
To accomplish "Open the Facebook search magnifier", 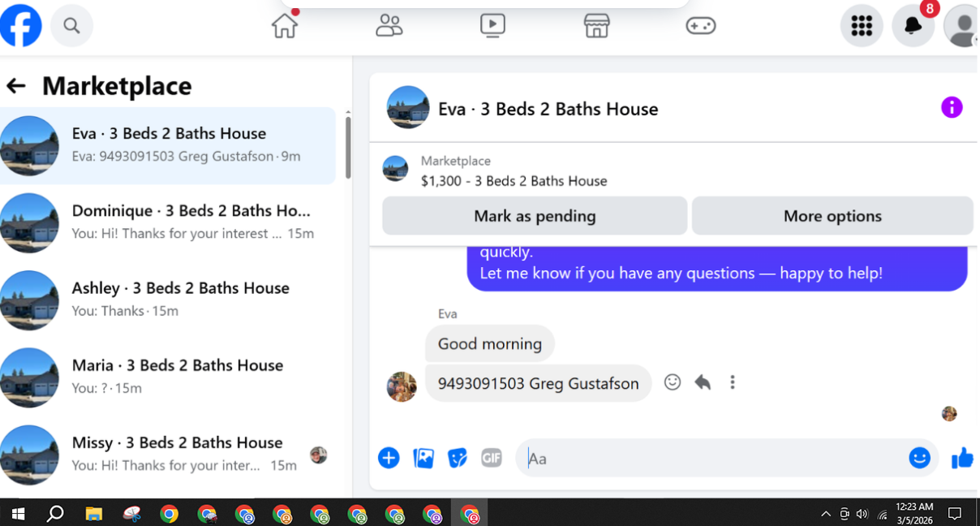I will coord(72,26).
